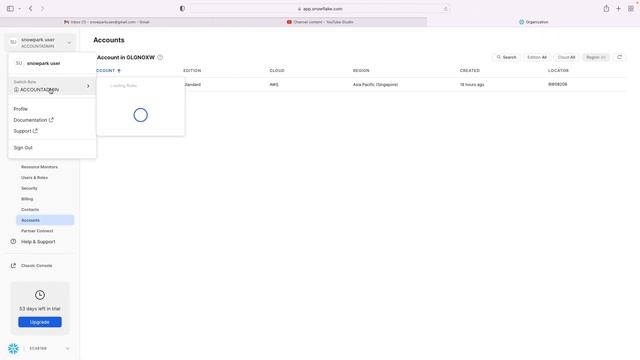The image size is (640, 360).
Task: Open Profile from user menu
Action: 20,109
